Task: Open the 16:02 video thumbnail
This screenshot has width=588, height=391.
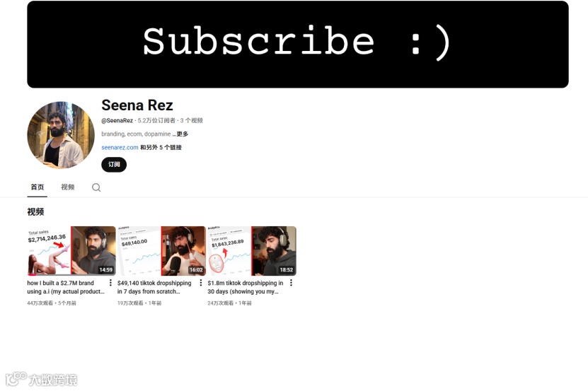Action: pyautogui.click(x=161, y=251)
